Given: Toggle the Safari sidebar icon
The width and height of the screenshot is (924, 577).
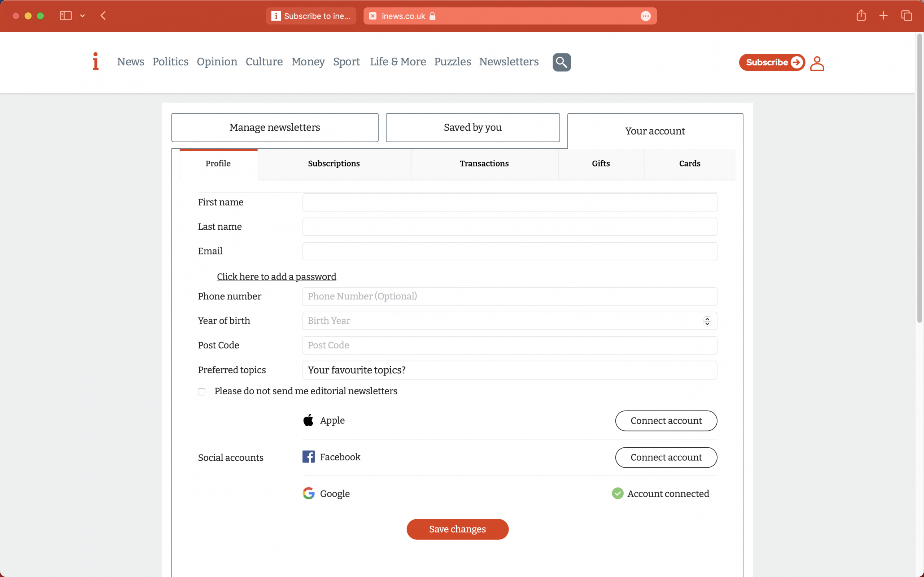Looking at the screenshot, I should pyautogui.click(x=65, y=16).
